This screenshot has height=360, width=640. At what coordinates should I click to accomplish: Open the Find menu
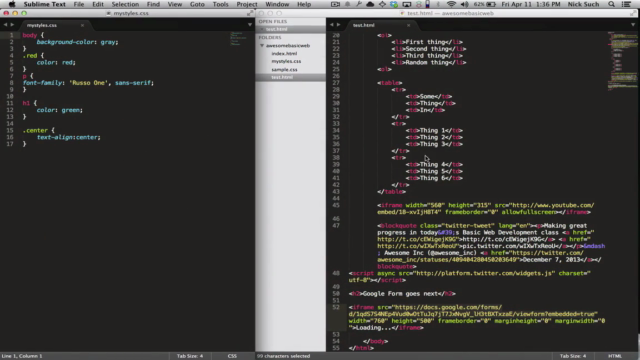(153, 4)
